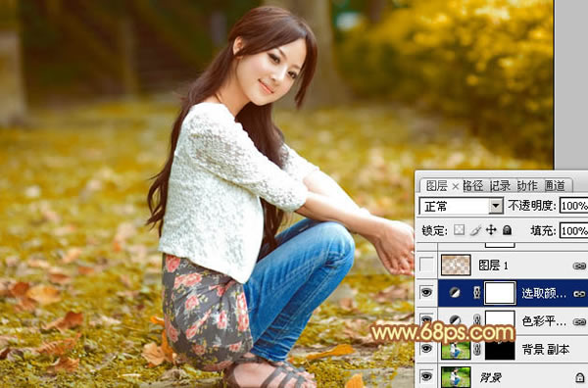Viewport: 588px width, 388px height.
Task: Click the lock transparent pixels icon
Action: 459,230
